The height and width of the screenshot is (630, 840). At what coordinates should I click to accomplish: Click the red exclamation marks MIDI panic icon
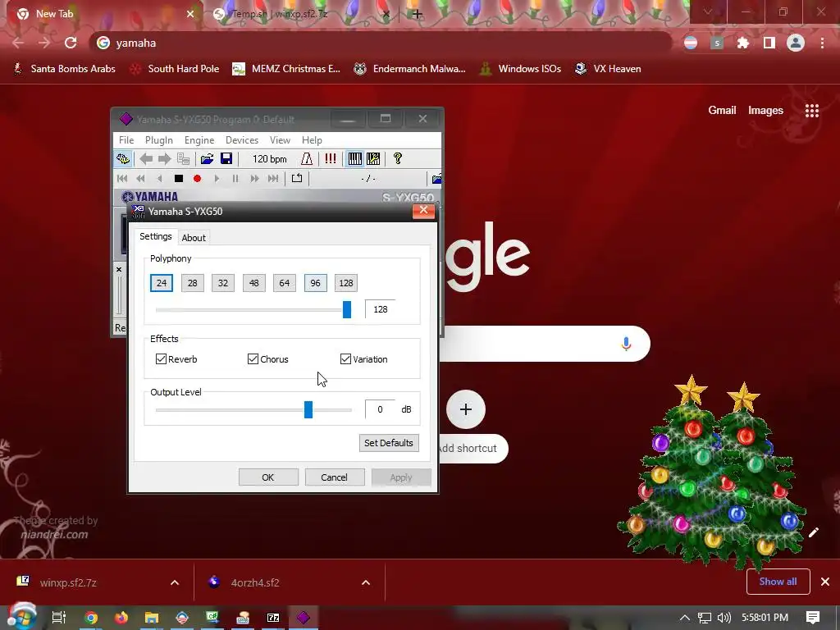331,159
